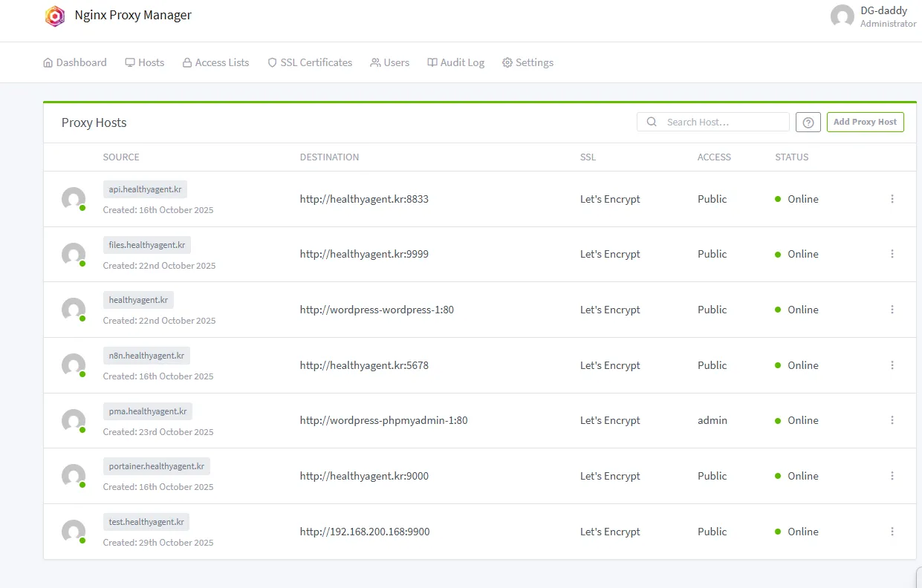This screenshot has height=588, width=922.
Task: Click the SSL column header
Action: [x=588, y=157]
